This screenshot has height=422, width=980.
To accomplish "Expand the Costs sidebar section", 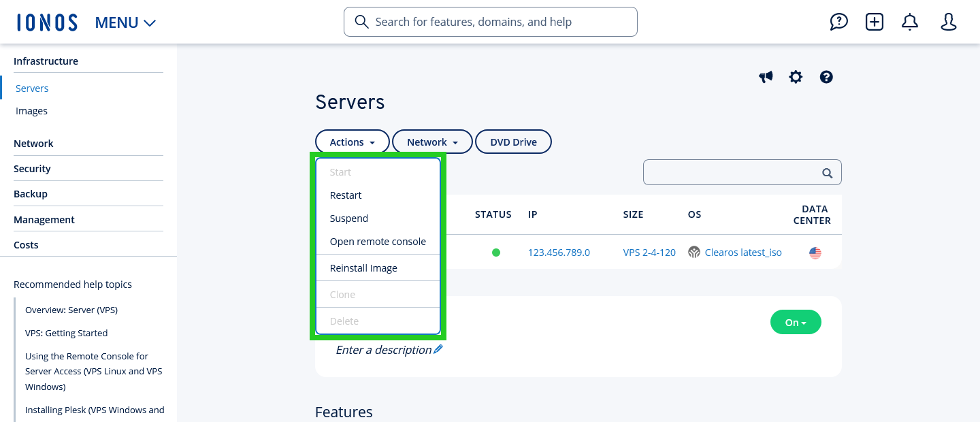I will (26, 245).
